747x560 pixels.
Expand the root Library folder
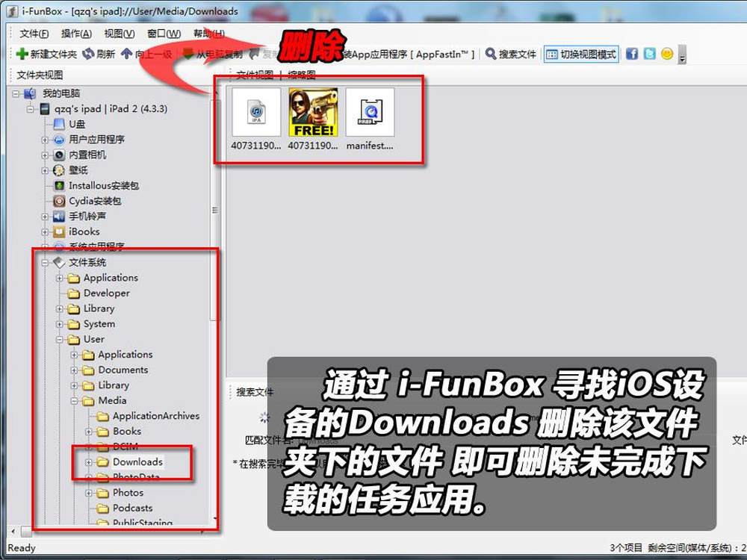(x=59, y=309)
